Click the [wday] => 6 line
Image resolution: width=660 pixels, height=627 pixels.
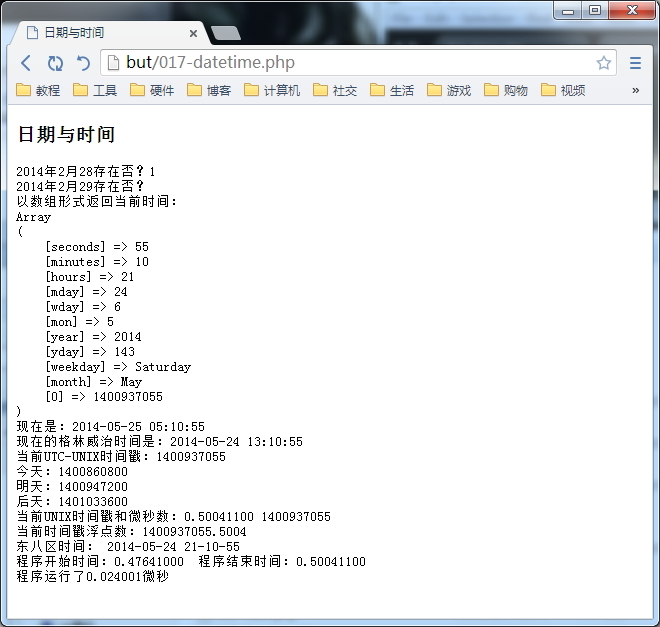tap(83, 307)
